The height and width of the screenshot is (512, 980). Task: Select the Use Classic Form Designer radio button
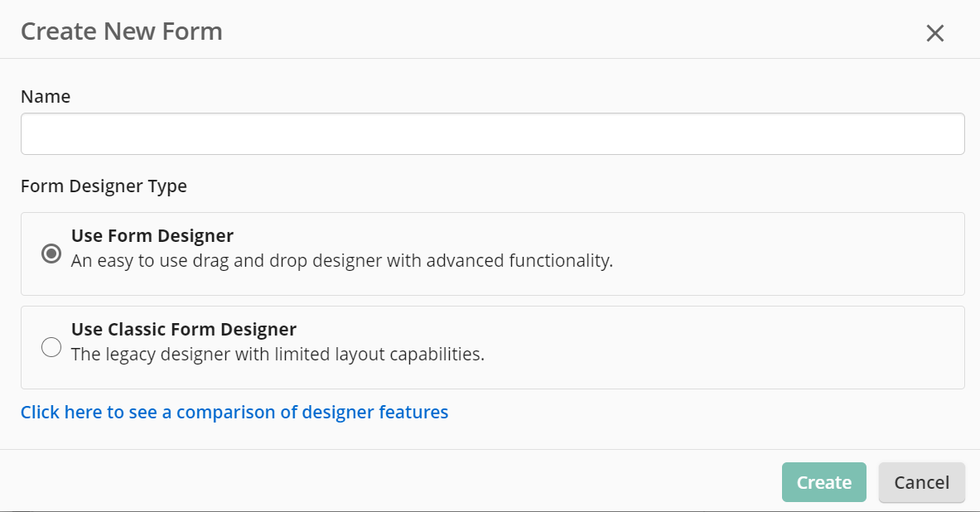(x=51, y=347)
